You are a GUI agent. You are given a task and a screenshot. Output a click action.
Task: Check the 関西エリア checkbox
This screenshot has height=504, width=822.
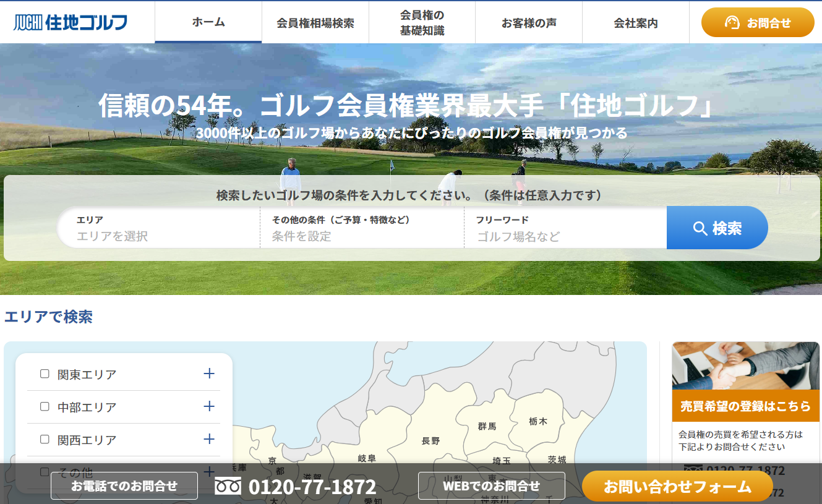point(45,439)
